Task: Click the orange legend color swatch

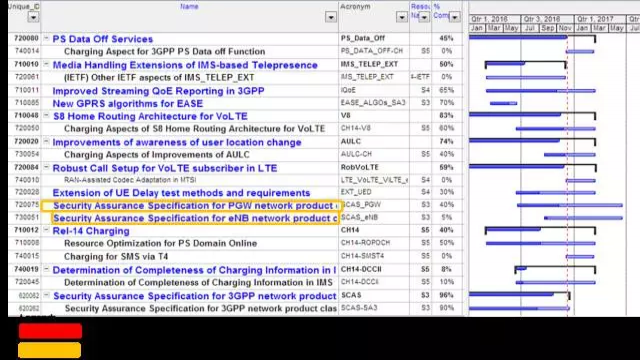Action: (x=49, y=350)
